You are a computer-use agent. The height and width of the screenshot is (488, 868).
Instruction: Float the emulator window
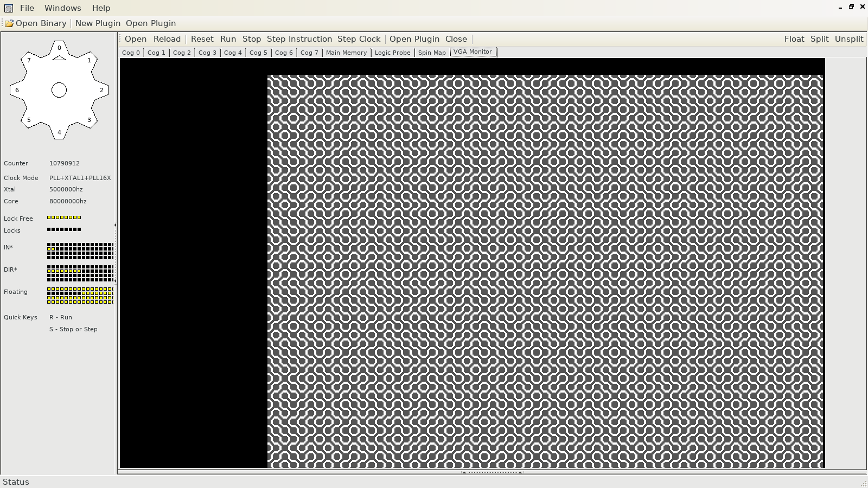pos(794,39)
